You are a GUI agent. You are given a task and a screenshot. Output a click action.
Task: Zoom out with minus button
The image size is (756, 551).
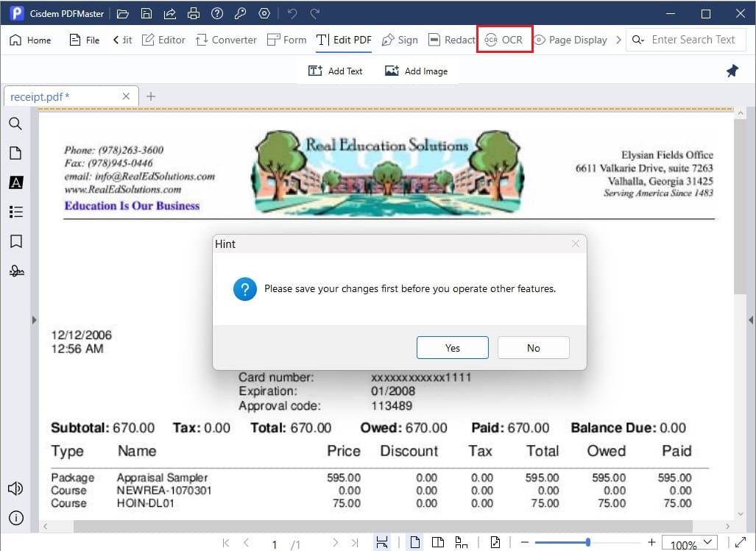[525, 542]
